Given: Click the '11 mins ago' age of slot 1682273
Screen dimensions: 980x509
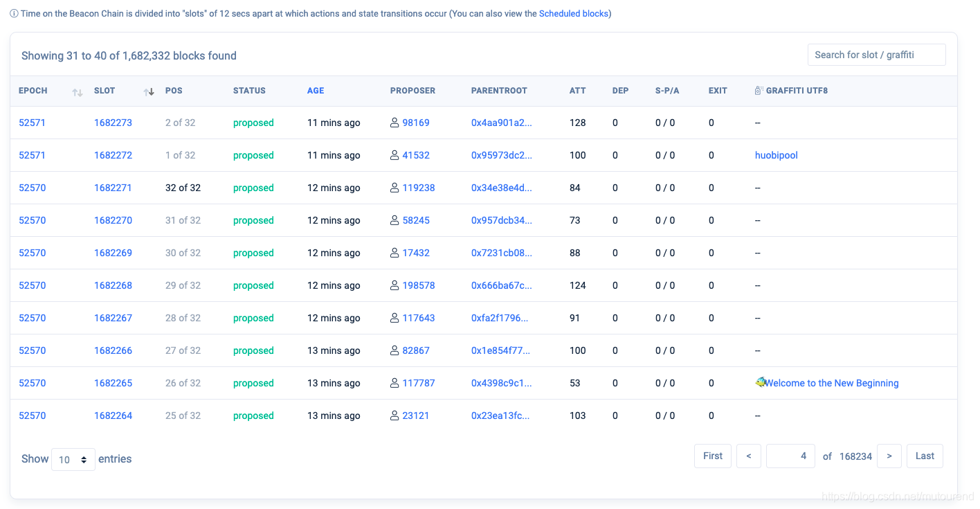Looking at the screenshot, I should [x=334, y=123].
